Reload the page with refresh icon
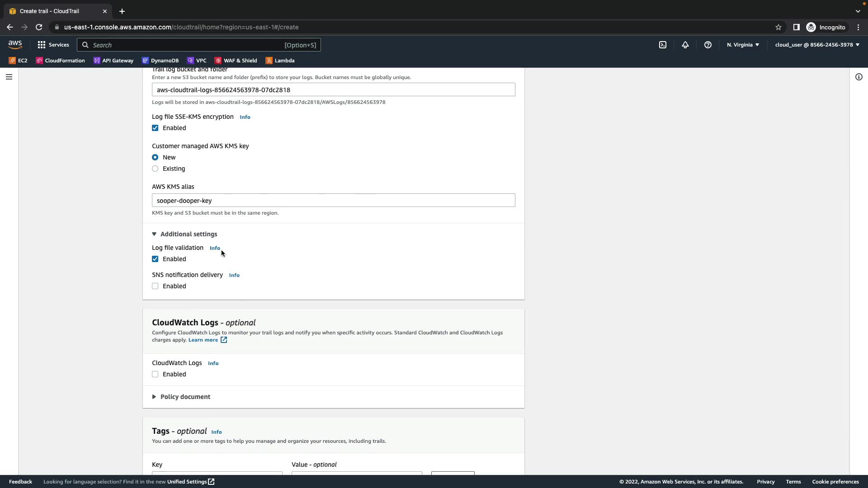This screenshot has width=868, height=488. pyautogui.click(x=39, y=27)
